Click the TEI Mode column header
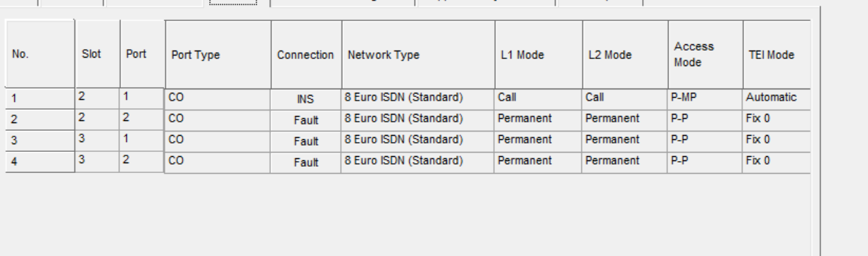Image resolution: width=868 pixels, height=256 pixels. 776,55
